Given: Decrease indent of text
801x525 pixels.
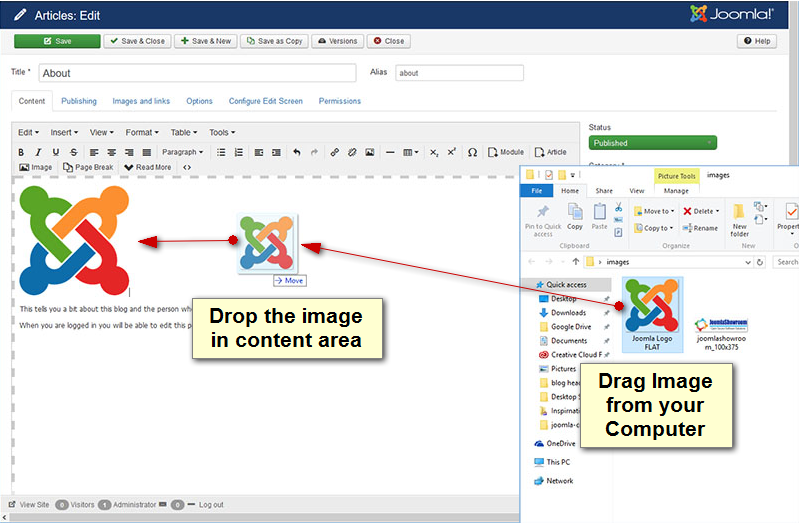Looking at the screenshot, I should (x=259, y=152).
